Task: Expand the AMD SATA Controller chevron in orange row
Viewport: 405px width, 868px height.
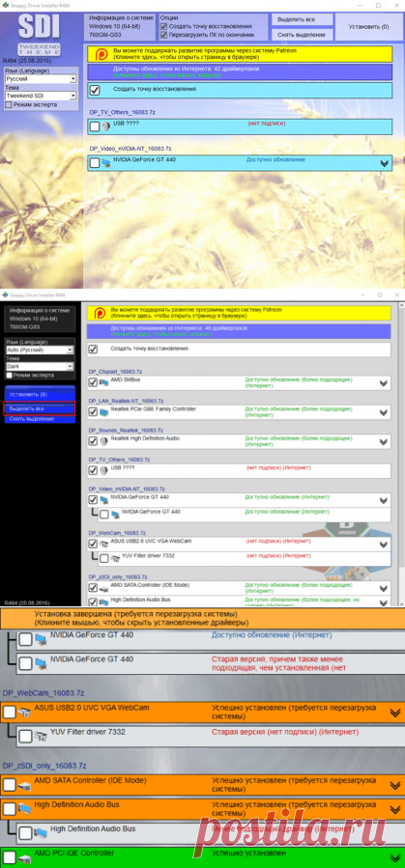Action: point(395,786)
